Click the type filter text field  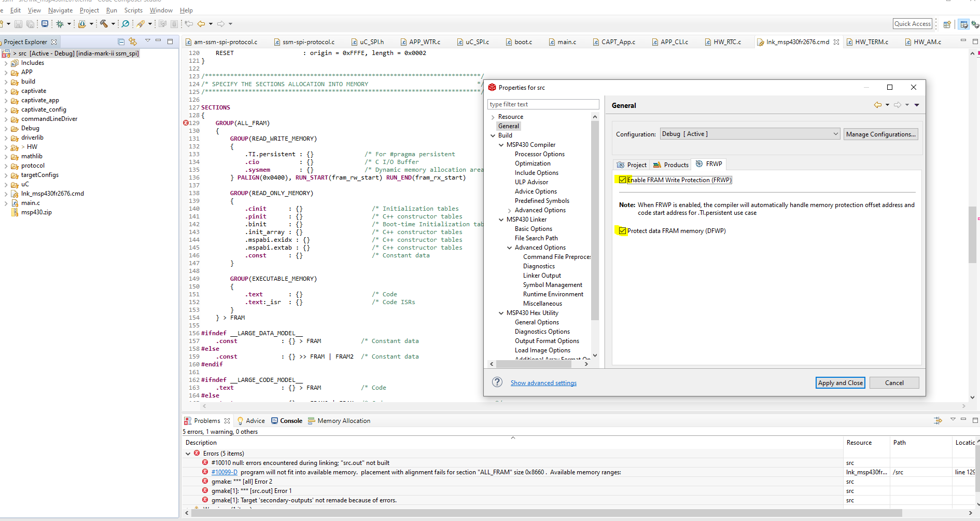tap(542, 104)
